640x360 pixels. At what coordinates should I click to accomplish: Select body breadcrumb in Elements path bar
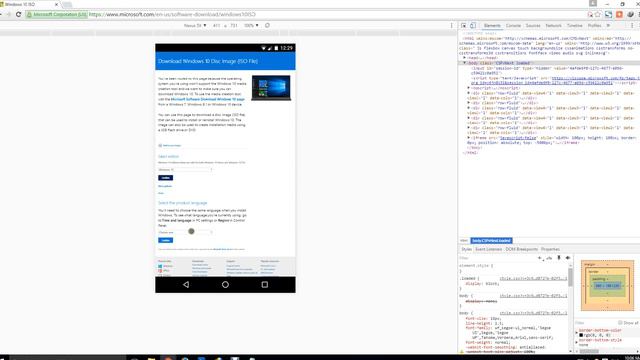point(491,240)
